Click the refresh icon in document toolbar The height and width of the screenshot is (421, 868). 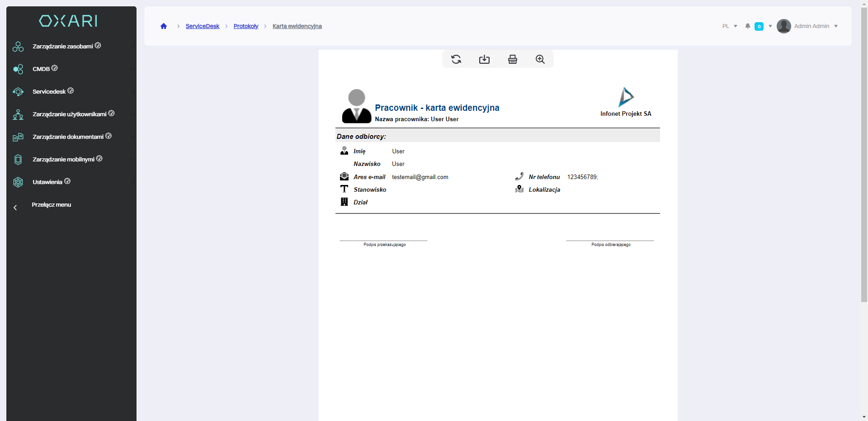coord(456,59)
